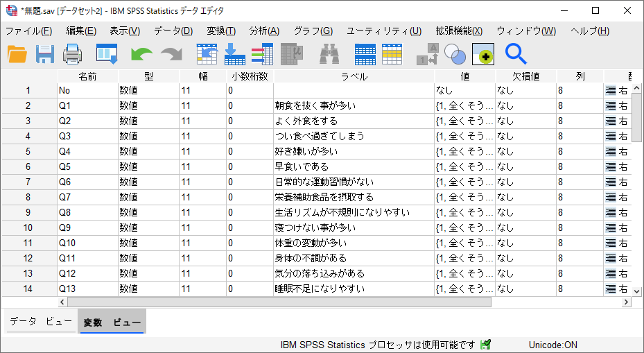The height and width of the screenshot is (353, 644).
Task: Click the ラベル column header
Action: click(354, 76)
